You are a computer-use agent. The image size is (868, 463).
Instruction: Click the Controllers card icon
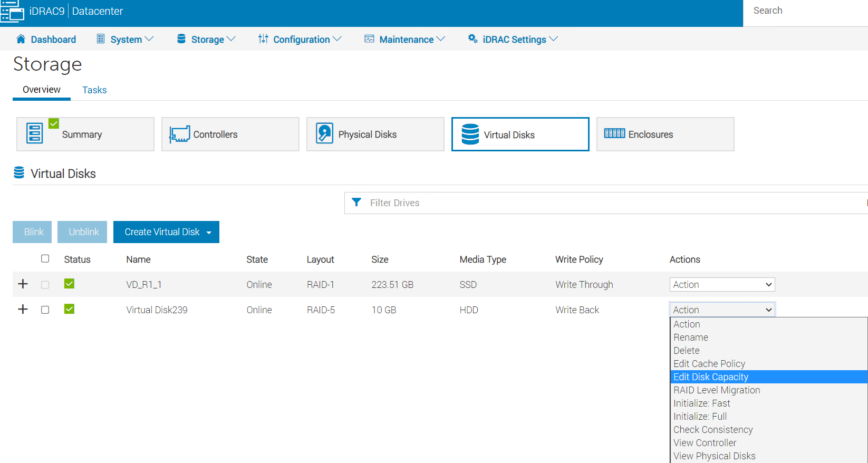179,134
